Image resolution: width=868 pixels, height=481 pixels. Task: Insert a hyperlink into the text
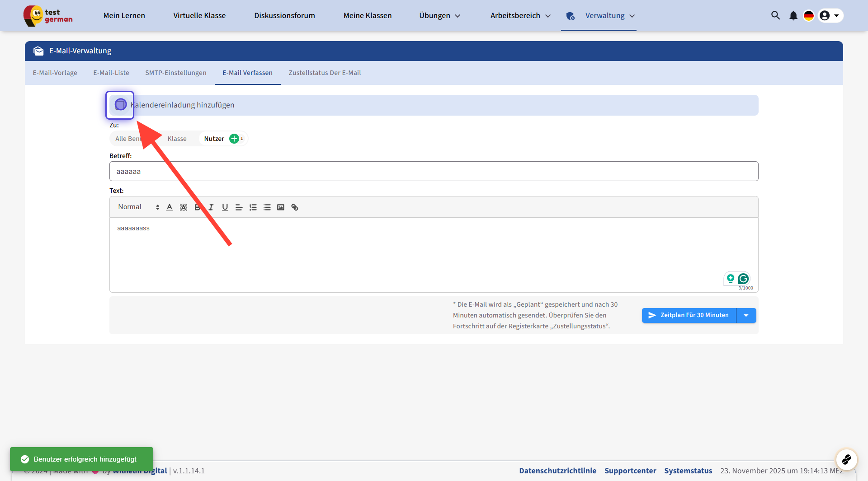click(x=295, y=207)
